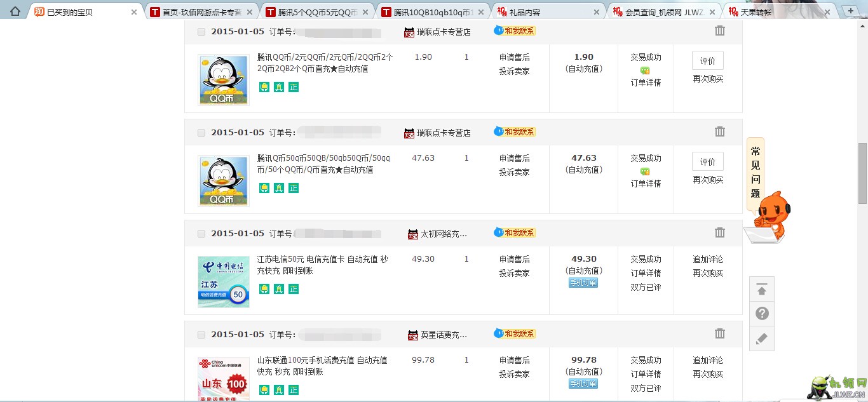Viewport: 868px width, 402px height.
Task: Open 瑞联点卡专营店 shop on the 1.90 order
Action: (444, 32)
